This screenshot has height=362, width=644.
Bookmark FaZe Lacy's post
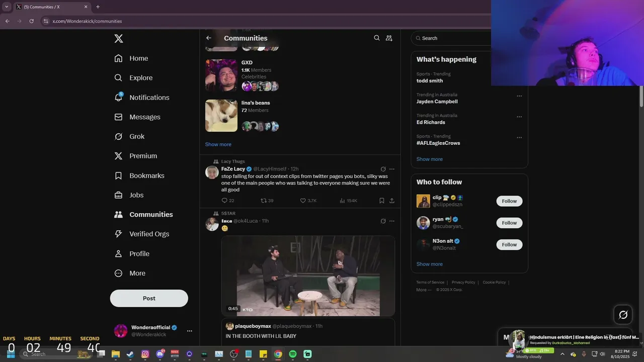point(382,201)
